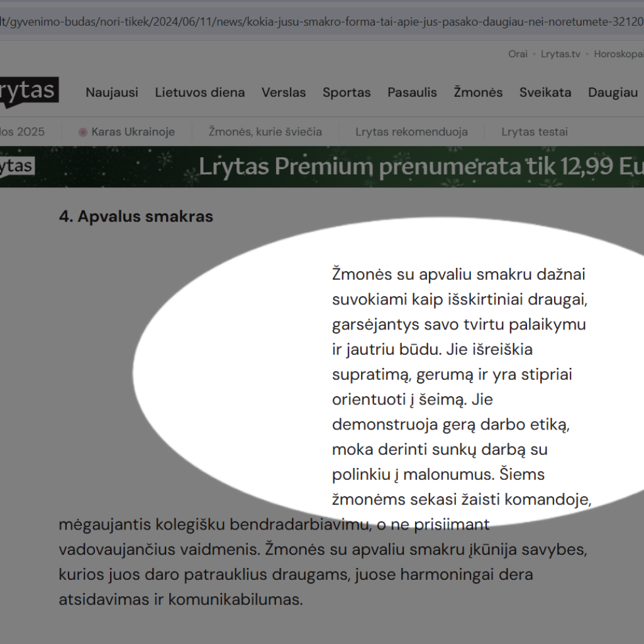Open the Sportas section

[x=347, y=92]
